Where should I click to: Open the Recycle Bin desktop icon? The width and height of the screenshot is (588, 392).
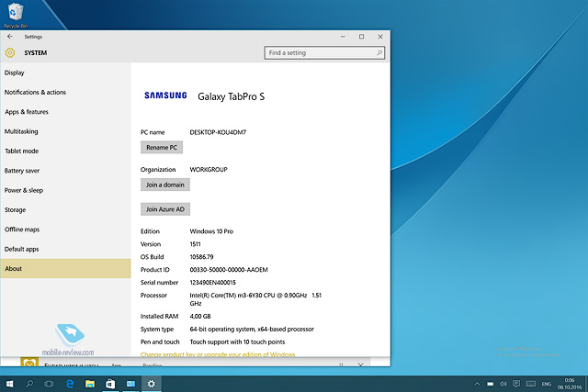(x=15, y=15)
